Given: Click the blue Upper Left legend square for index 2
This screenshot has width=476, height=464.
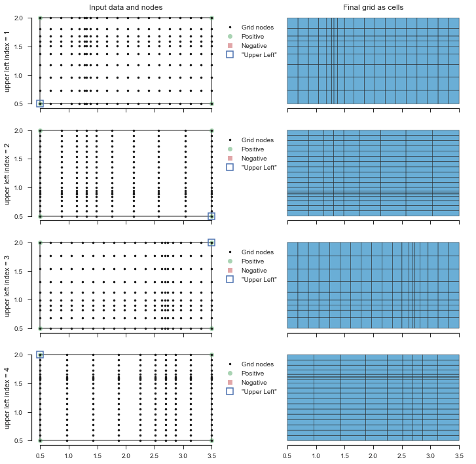Looking at the screenshot, I should click(x=230, y=167).
